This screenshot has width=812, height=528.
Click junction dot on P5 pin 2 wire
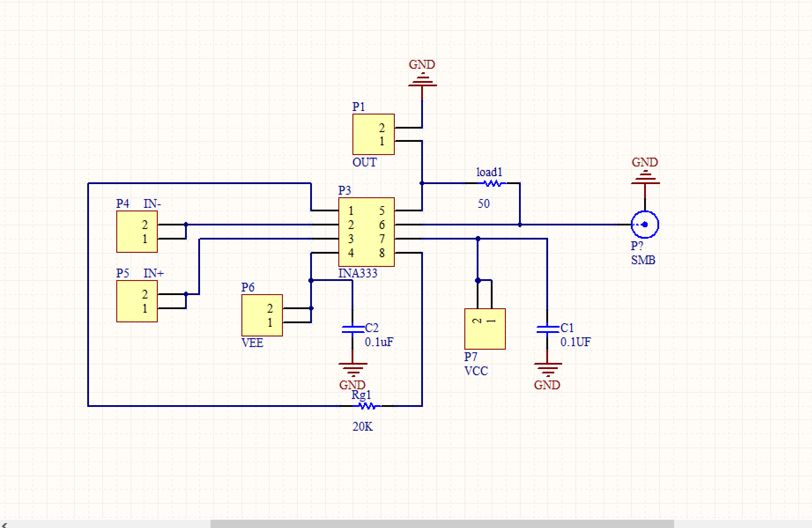[x=186, y=294]
